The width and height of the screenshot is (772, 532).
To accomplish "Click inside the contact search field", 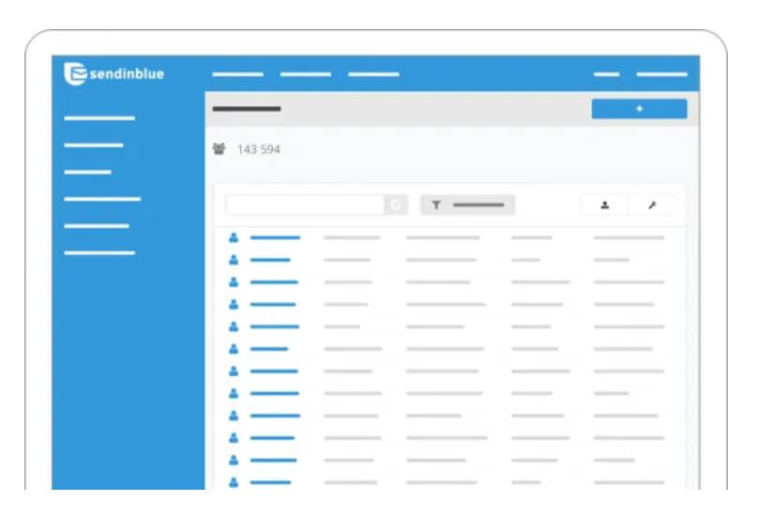I will pyautogui.click(x=304, y=205).
